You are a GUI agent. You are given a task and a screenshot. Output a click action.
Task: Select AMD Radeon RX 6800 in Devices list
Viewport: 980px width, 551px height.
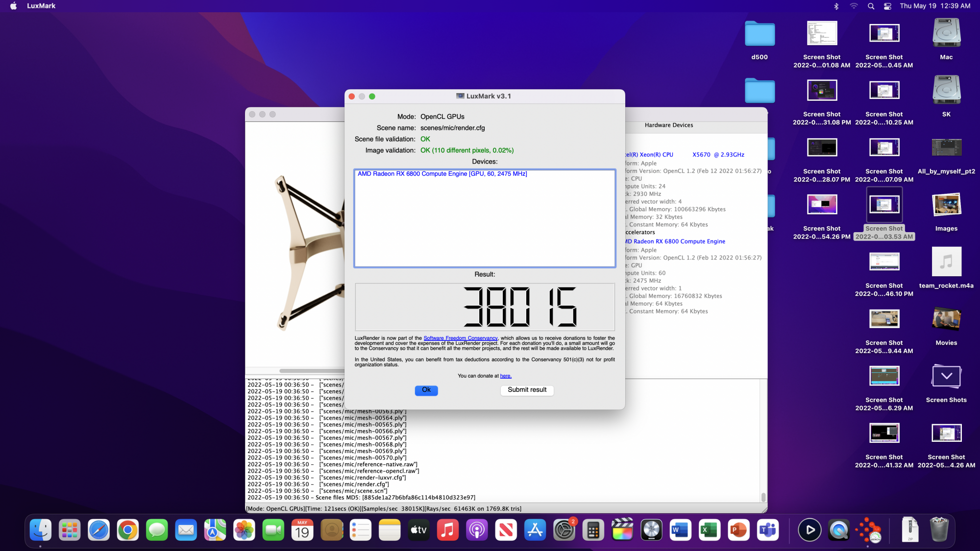[442, 174]
